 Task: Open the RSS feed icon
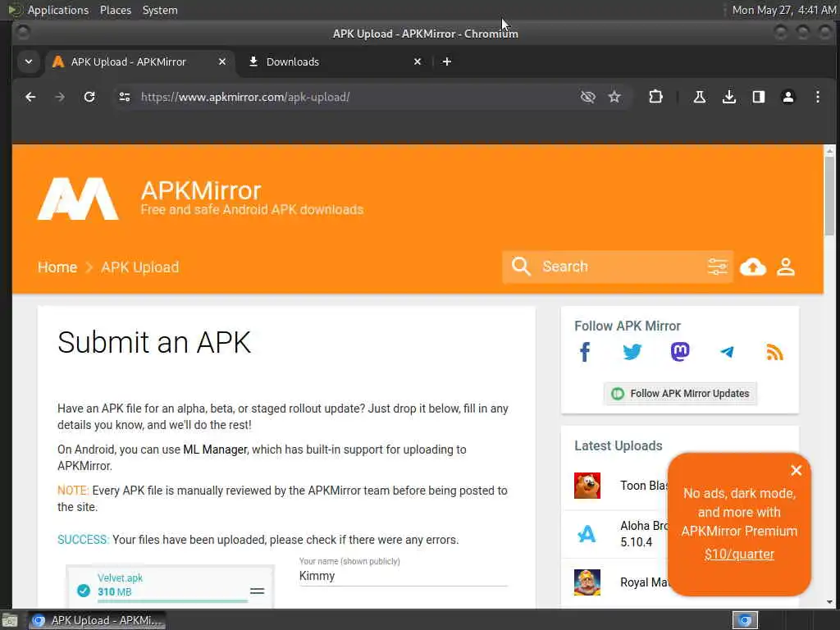774,352
